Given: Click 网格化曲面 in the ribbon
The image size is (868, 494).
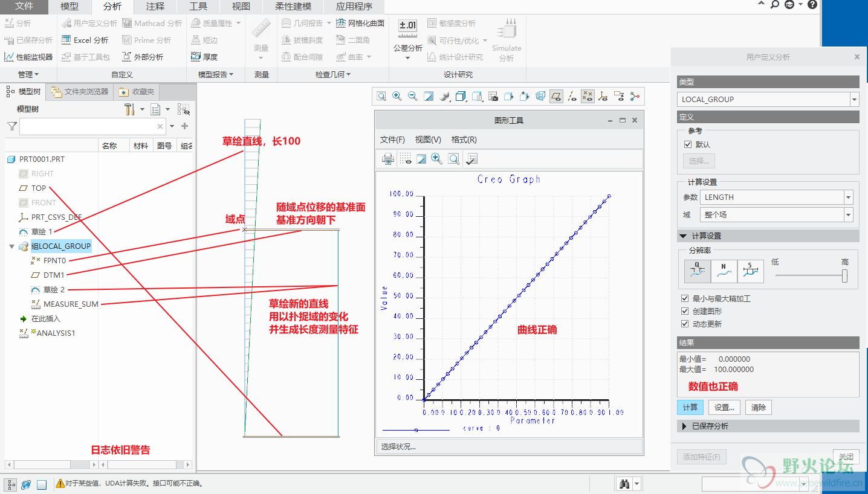Looking at the screenshot, I should coord(360,23).
